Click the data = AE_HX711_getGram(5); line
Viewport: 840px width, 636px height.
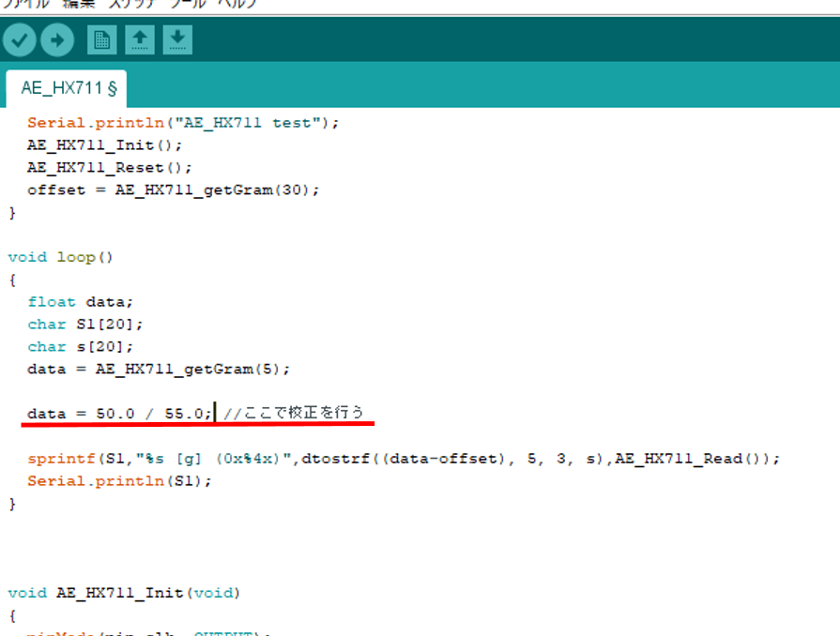159,370
